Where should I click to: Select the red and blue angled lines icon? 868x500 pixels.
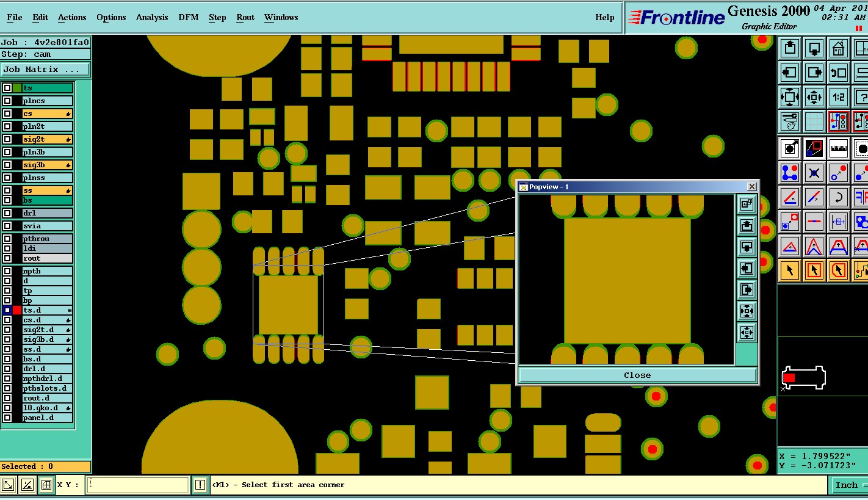[x=790, y=197]
